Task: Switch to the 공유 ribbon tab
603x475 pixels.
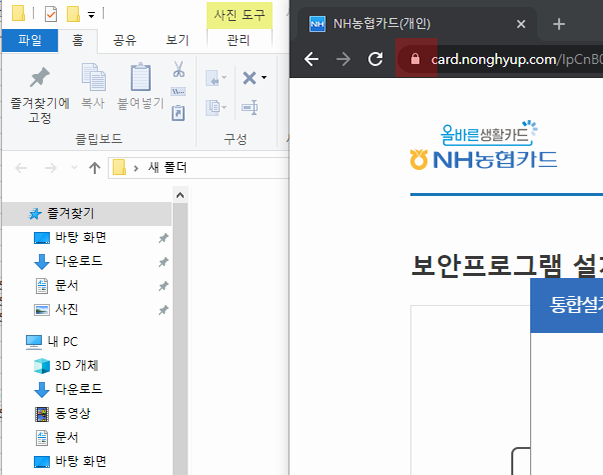Action: [125, 40]
